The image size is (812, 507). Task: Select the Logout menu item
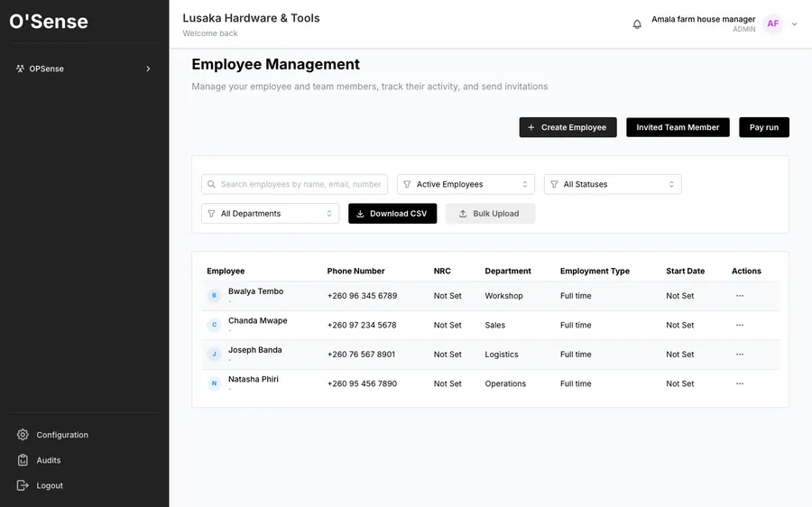(40, 485)
